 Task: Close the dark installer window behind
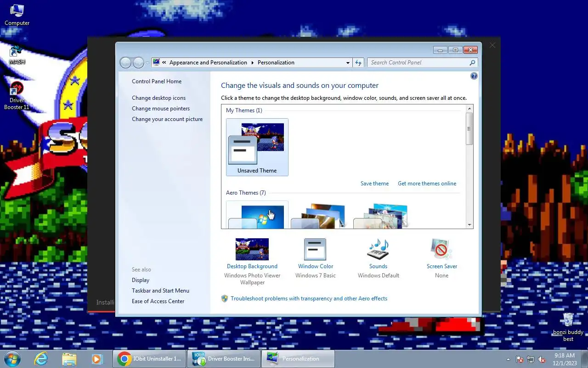coord(492,45)
